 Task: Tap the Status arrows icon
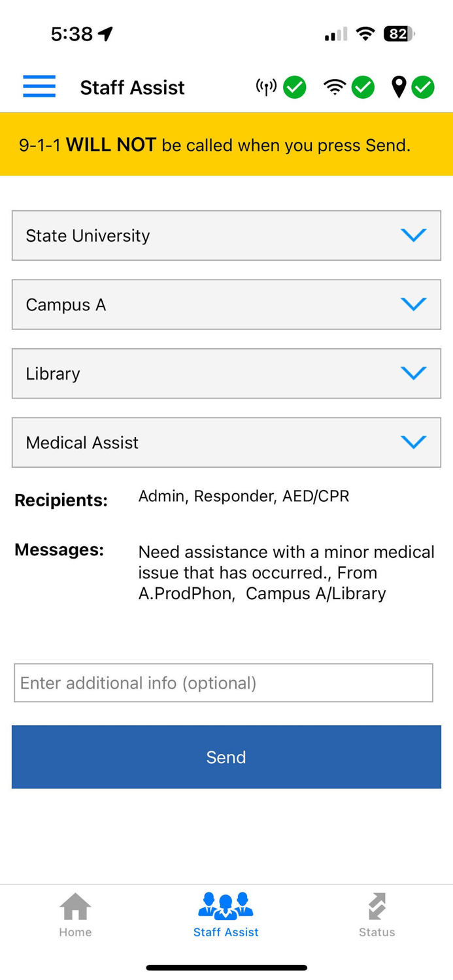click(377, 906)
